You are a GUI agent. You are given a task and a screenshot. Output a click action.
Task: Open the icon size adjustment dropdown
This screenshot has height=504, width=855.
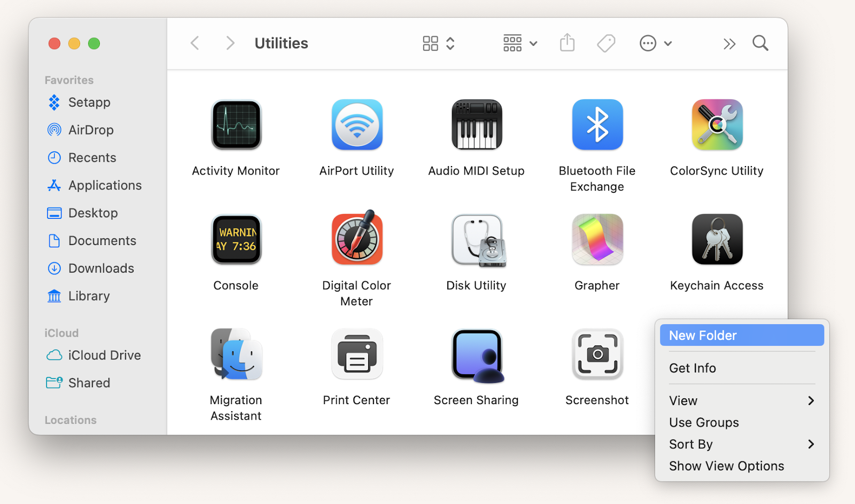(x=449, y=43)
